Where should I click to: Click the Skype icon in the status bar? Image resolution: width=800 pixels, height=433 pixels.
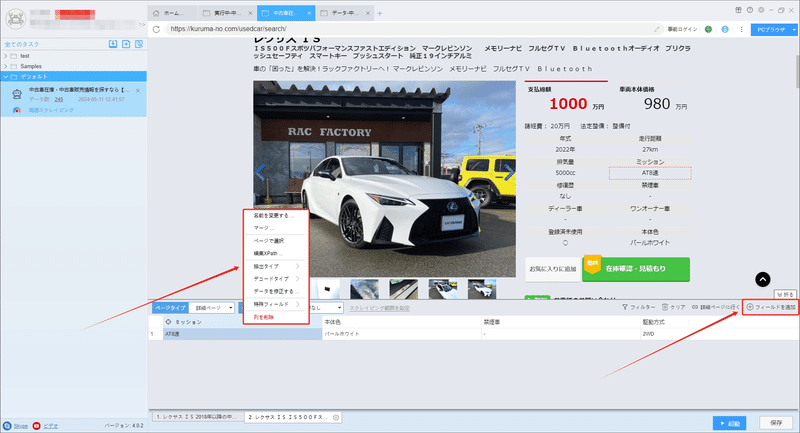(x=7, y=425)
